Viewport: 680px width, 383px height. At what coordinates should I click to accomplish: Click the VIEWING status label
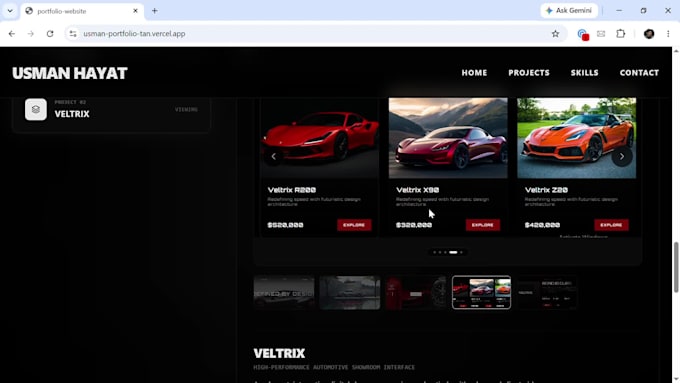(186, 110)
